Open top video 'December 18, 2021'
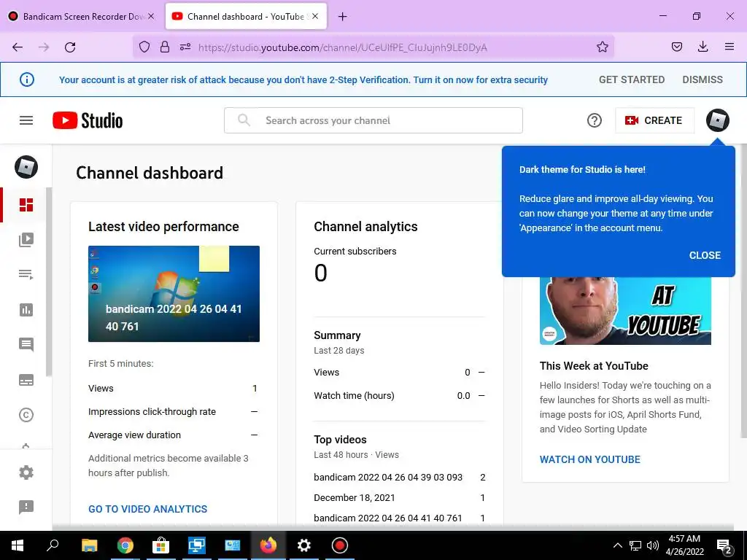The width and height of the screenshot is (747, 560). pyautogui.click(x=354, y=497)
